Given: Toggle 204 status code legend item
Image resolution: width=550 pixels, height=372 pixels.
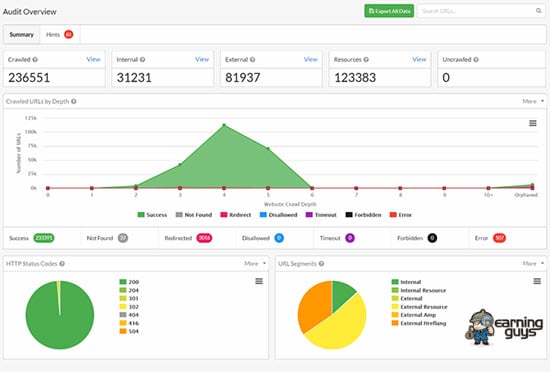Looking at the screenshot, I should (x=129, y=290).
